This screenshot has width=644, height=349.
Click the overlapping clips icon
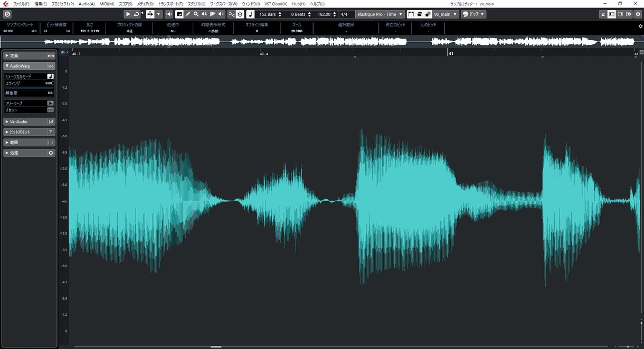[428, 14]
